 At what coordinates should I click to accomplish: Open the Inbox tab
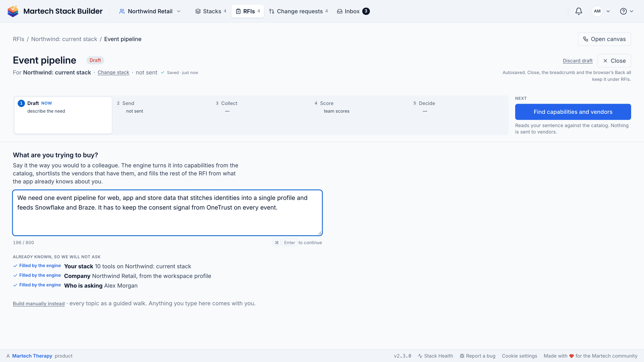tap(353, 11)
